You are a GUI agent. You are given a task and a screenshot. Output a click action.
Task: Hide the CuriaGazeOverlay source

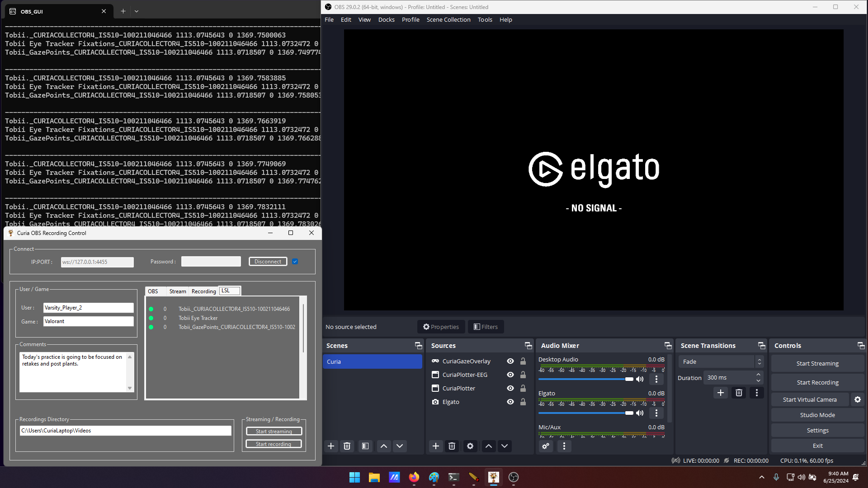pyautogui.click(x=510, y=361)
